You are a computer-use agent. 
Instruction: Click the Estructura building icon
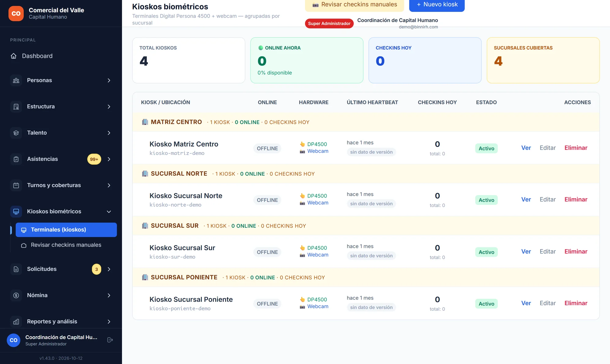tap(16, 106)
